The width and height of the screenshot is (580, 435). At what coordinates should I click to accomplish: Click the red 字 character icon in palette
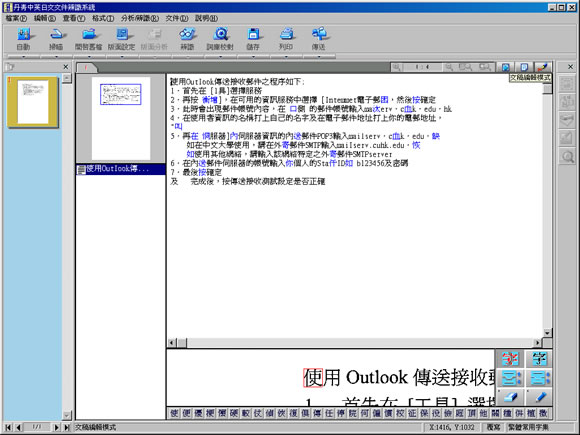[x=510, y=358]
